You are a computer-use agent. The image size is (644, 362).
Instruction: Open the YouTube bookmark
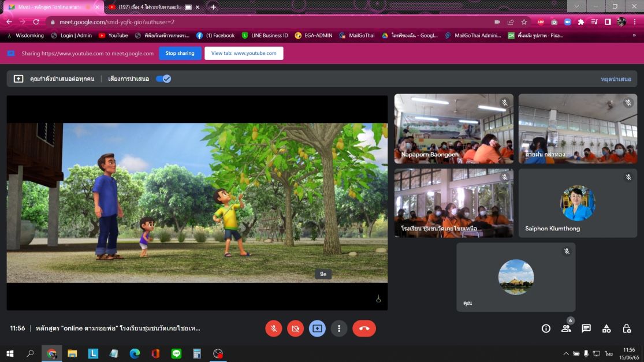(113, 36)
